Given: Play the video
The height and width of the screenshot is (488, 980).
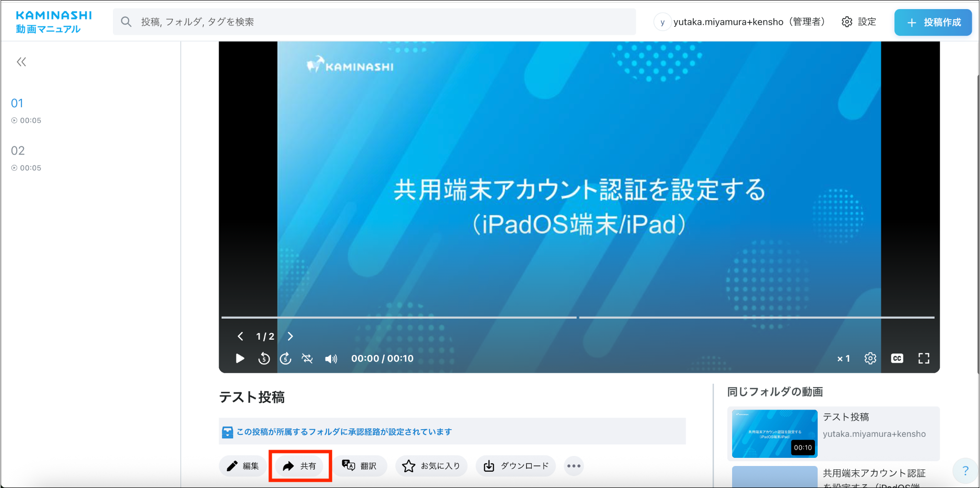Looking at the screenshot, I should pyautogui.click(x=240, y=358).
